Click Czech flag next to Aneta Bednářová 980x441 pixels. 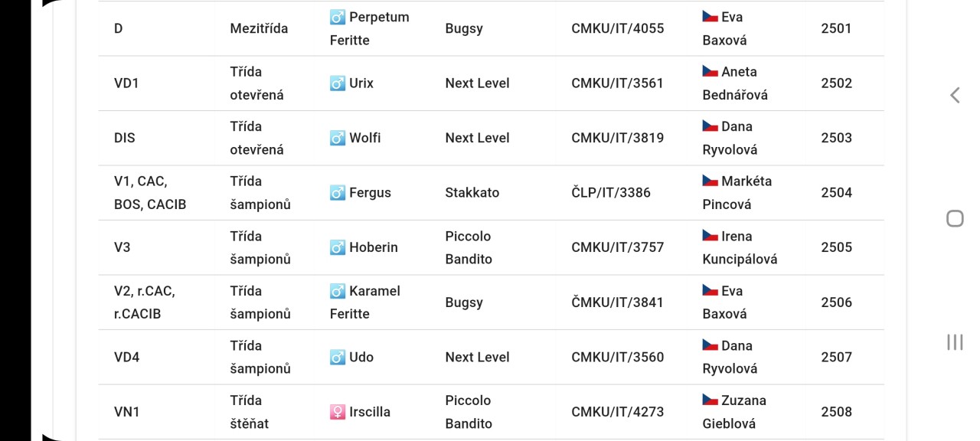(710, 71)
